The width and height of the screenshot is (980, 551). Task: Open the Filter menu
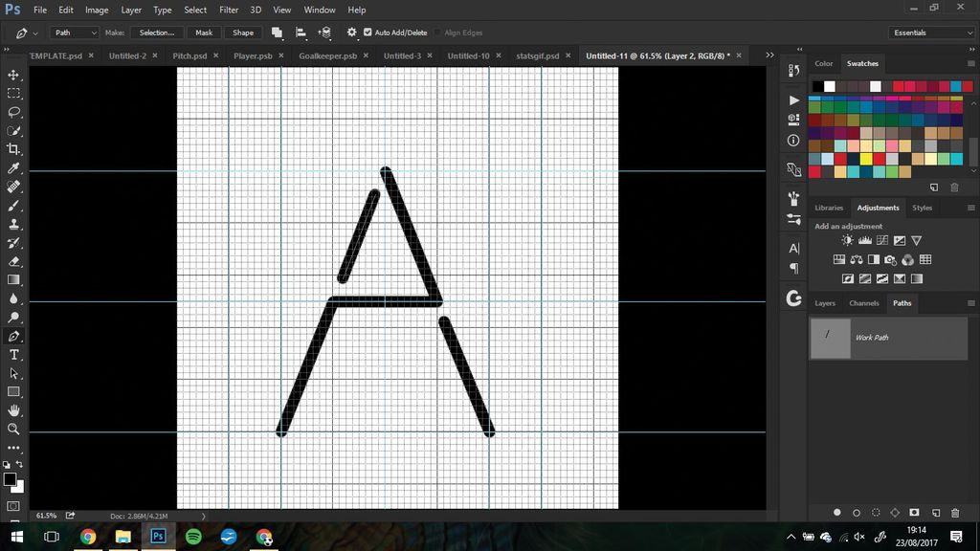229,10
